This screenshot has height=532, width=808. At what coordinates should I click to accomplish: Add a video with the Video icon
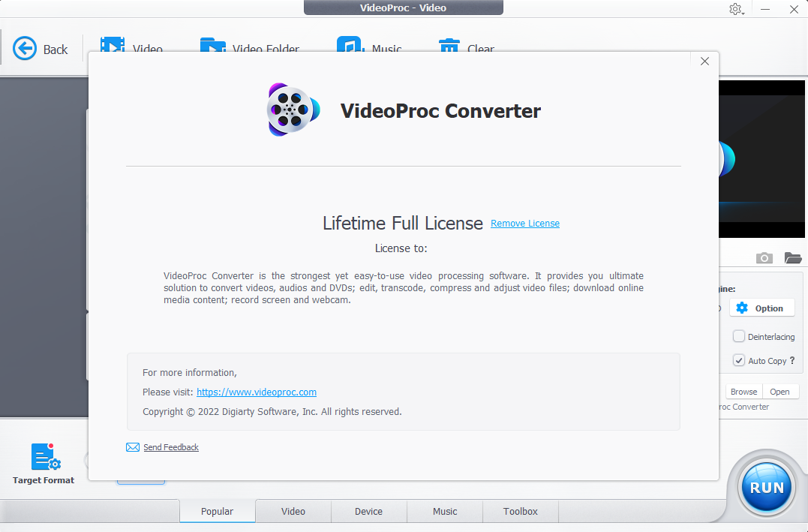(113, 44)
